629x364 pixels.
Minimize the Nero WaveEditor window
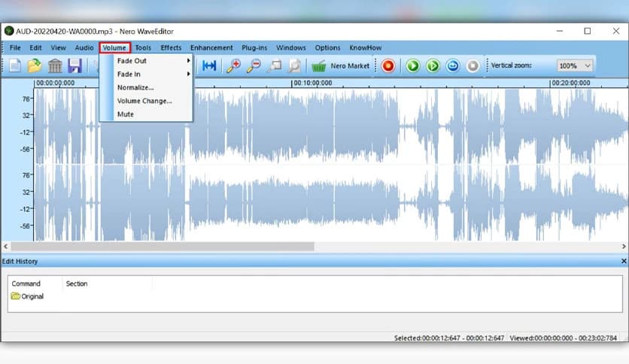click(x=560, y=31)
